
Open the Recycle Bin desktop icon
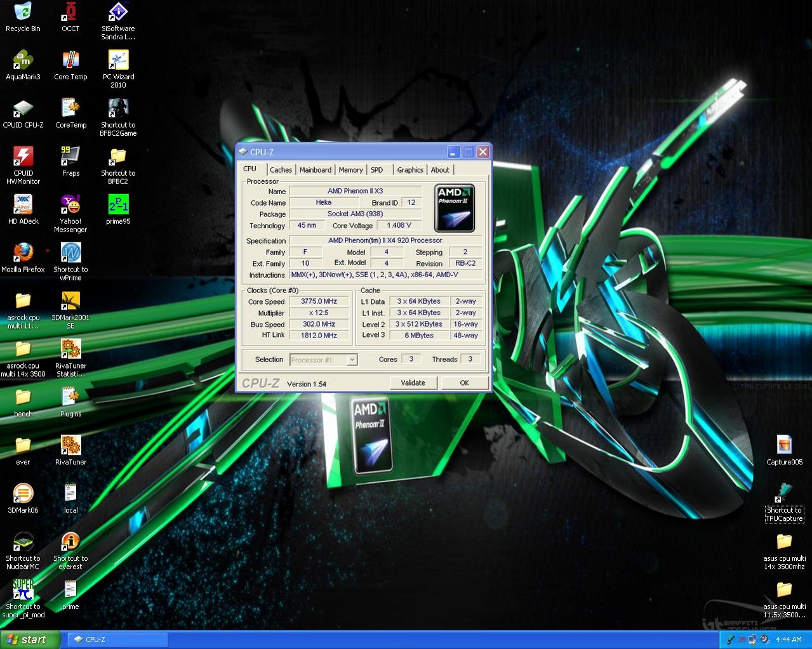click(x=23, y=17)
